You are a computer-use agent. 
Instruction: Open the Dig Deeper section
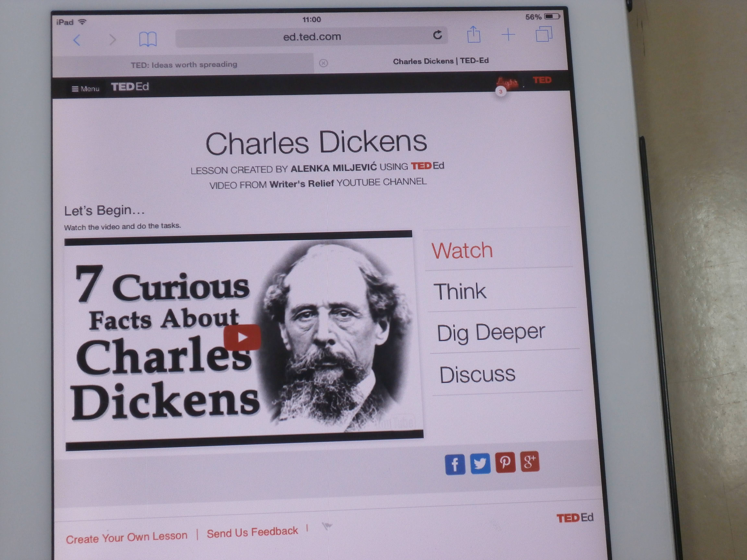491,332
